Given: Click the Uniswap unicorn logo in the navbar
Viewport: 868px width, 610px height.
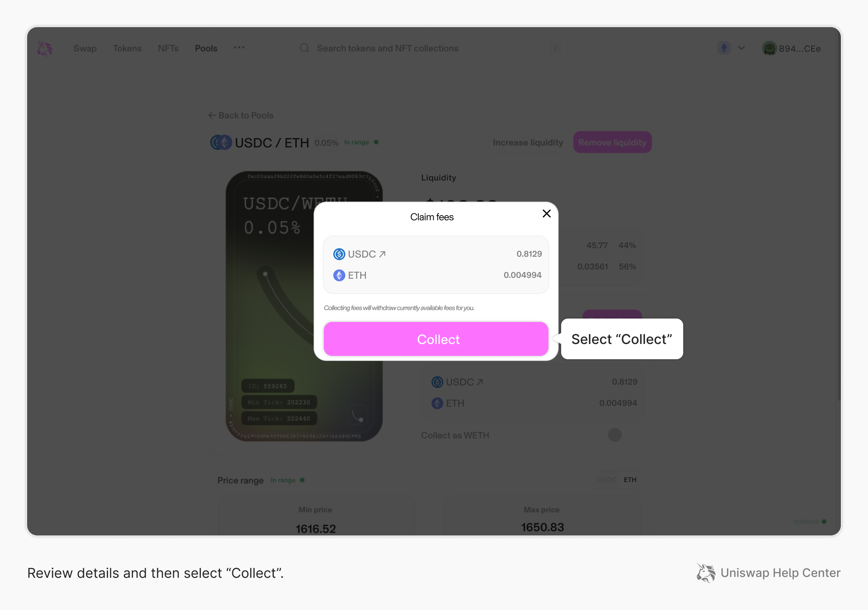Looking at the screenshot, I should coord(45,49).
